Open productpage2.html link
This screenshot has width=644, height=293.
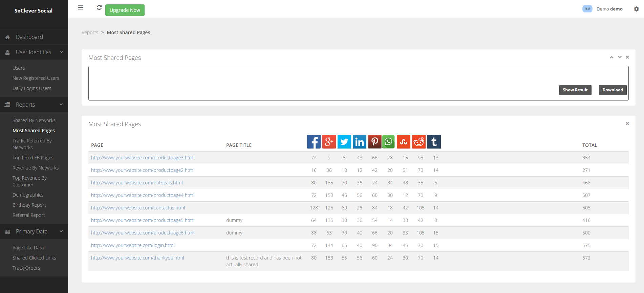click(143, 170)
